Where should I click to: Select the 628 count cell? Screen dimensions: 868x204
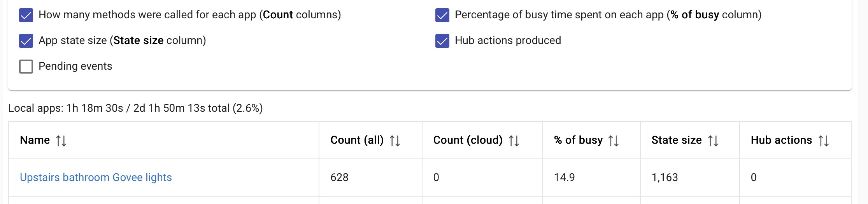[x=339, y=178]
